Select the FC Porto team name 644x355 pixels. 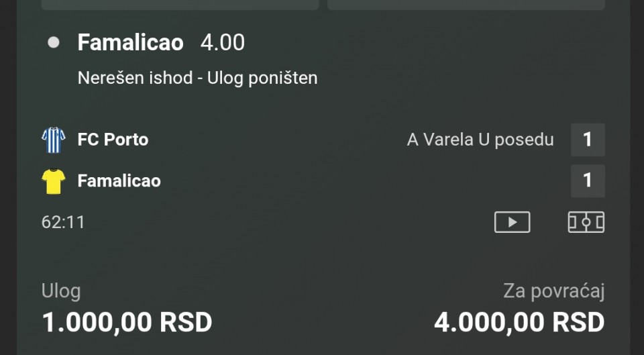113,140
